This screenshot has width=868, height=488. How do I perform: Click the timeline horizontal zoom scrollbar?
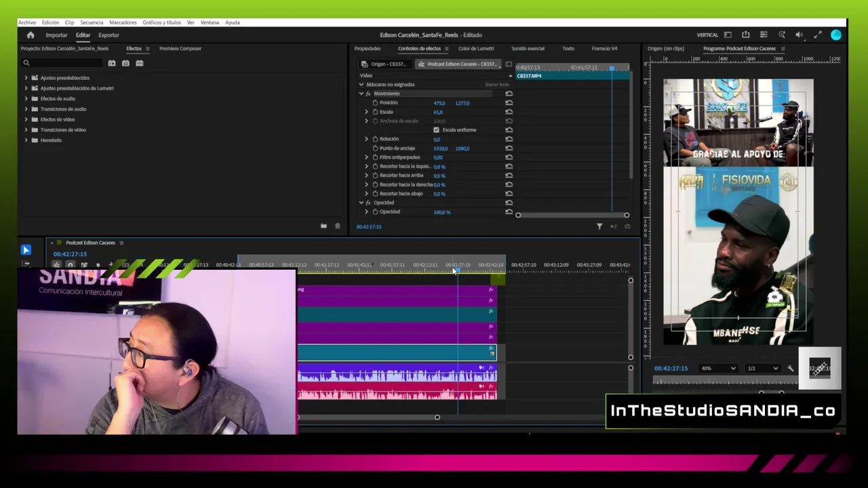[368, 418]
